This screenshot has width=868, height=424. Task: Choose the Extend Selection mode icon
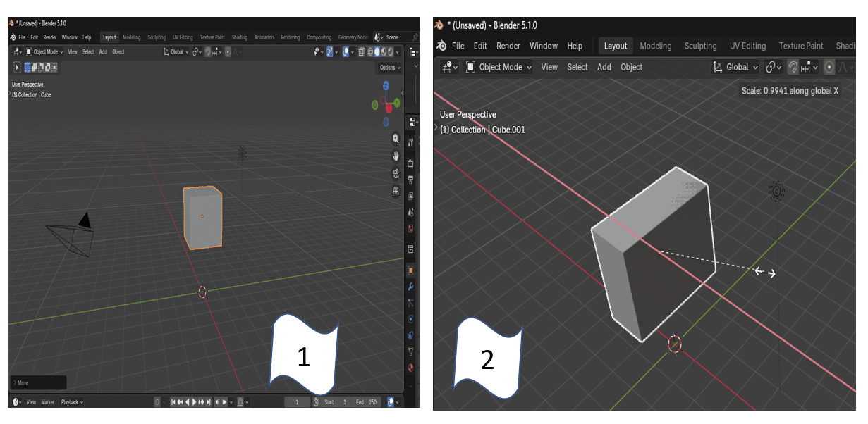click(35, 67)
